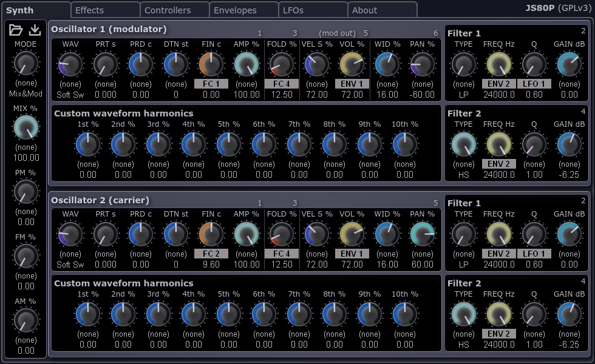
Task: Click Oscillator 2 Filter 2 GAIN dB knob
Action: (569, 314)
